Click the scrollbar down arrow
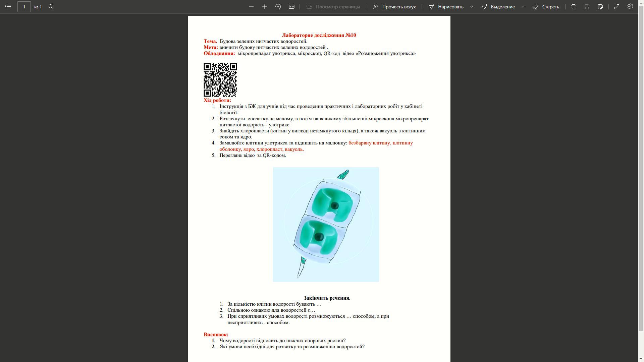 click(x=641, y=359)
